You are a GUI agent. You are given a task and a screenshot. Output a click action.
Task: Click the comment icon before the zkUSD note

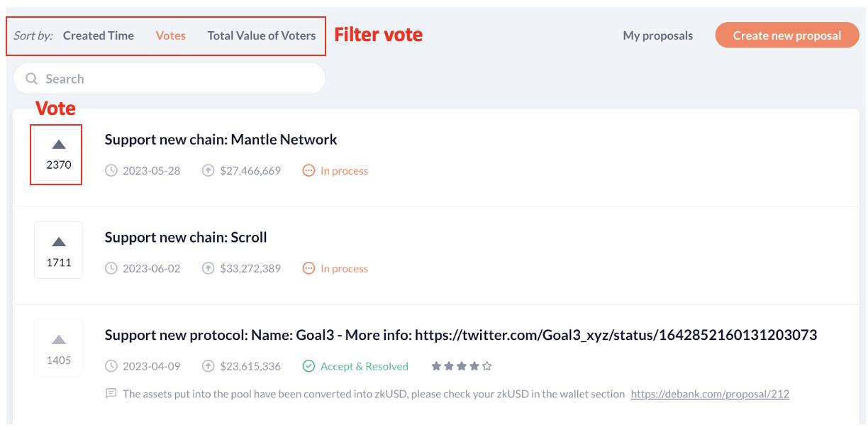(111, 393)
